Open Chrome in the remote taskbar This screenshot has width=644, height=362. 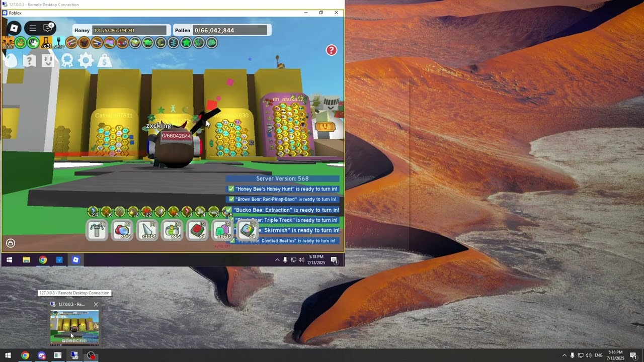43,260
